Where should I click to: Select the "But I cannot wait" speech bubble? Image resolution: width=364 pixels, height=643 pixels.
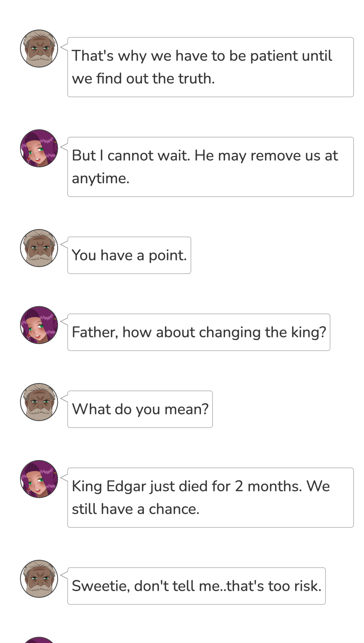tap(210, 167)
